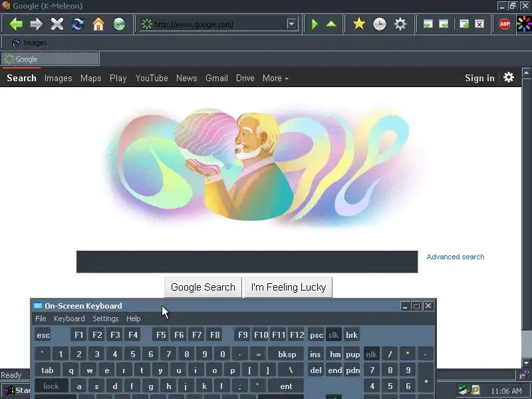Click the psc key on on-screen keyboard

(x=316, y=335)
